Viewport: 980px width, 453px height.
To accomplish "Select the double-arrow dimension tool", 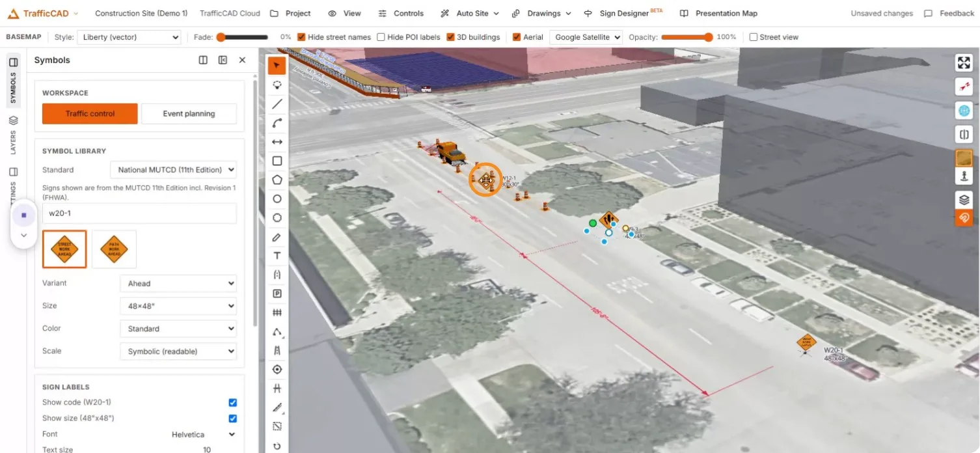I will point(277,141).
